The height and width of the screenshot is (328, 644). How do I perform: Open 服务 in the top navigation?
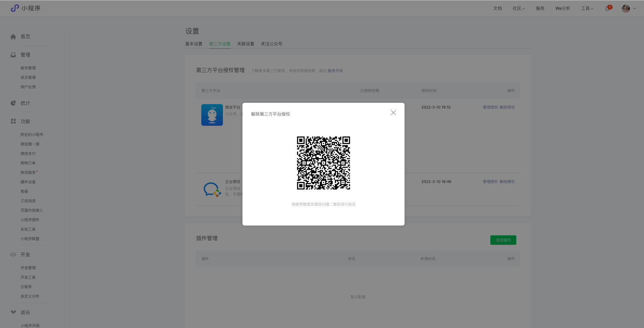coord(540,8)
